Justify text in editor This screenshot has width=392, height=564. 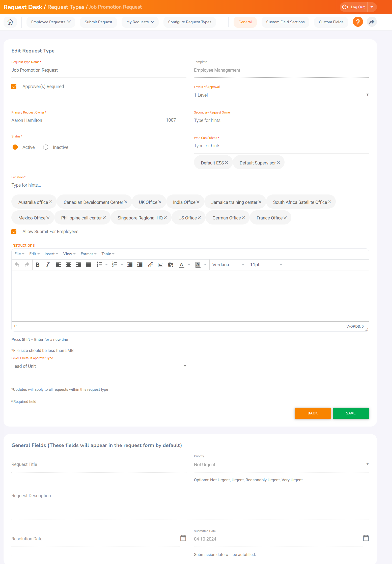[x=89, y=265]
